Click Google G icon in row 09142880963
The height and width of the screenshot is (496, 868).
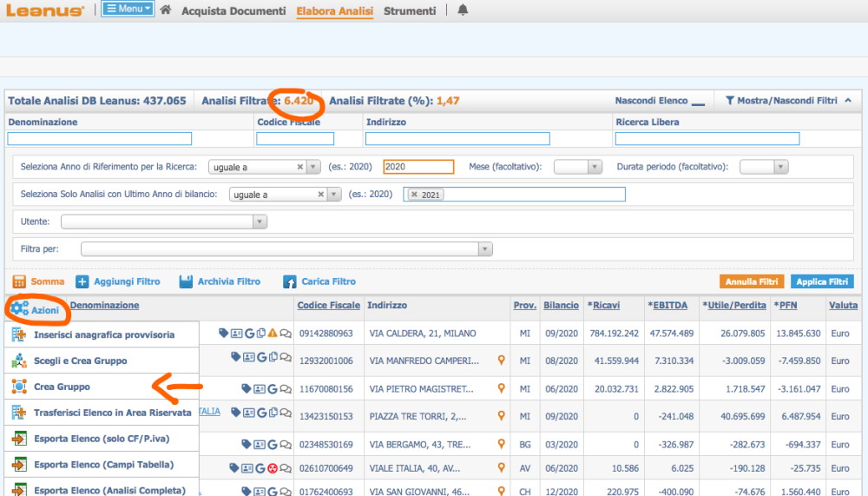(249, 333)
